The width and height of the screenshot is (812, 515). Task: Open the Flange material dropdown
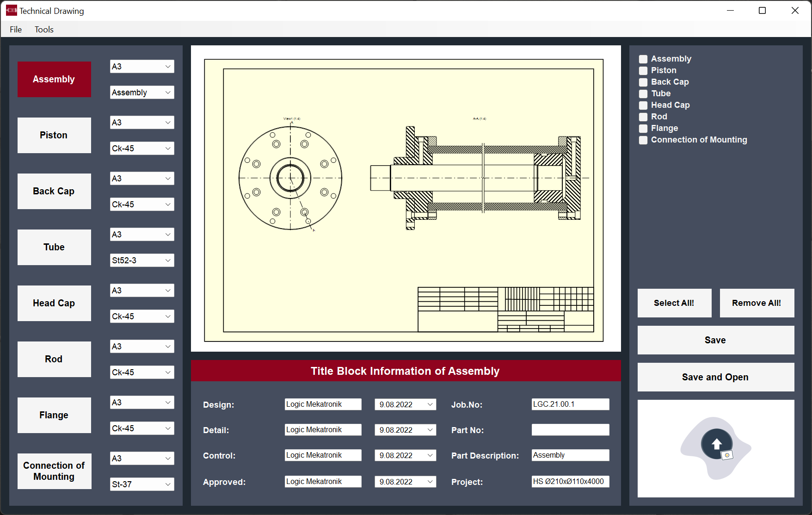(142, 428)
